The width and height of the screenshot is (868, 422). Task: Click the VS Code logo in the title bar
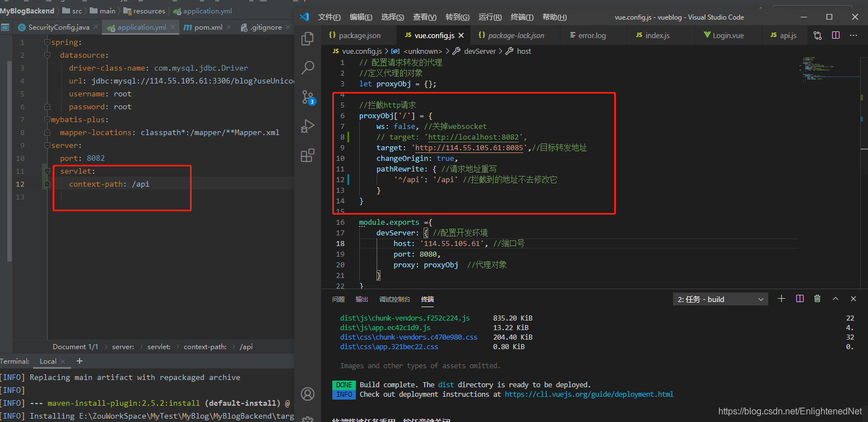tap(304, 17)
